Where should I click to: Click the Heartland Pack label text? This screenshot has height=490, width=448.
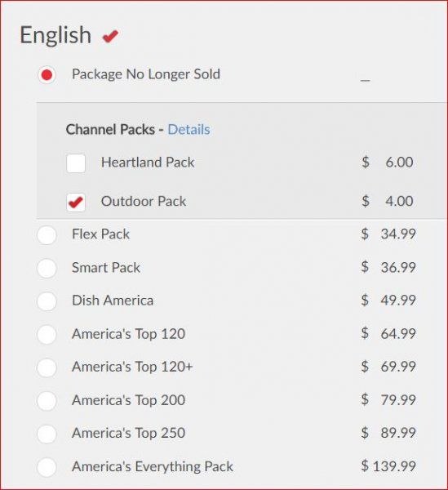pos(148,163)
